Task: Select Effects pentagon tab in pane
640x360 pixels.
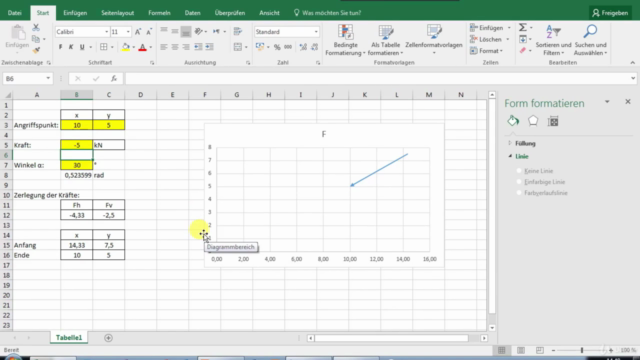Action: tap(533, 121)
